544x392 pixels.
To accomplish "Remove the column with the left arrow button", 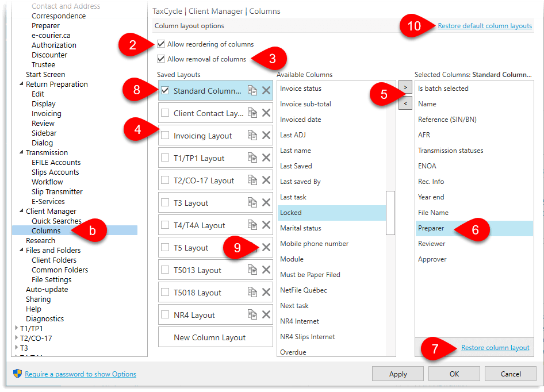I will coord(405,103).
